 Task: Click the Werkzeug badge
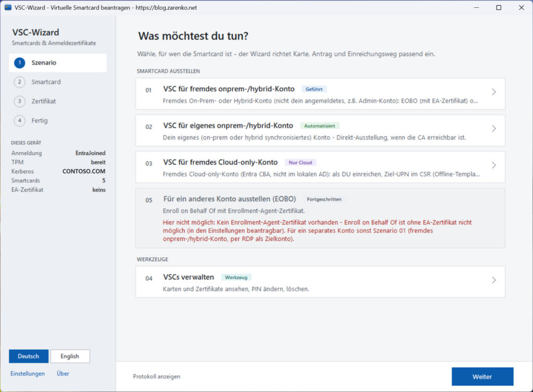click(236, 277)
